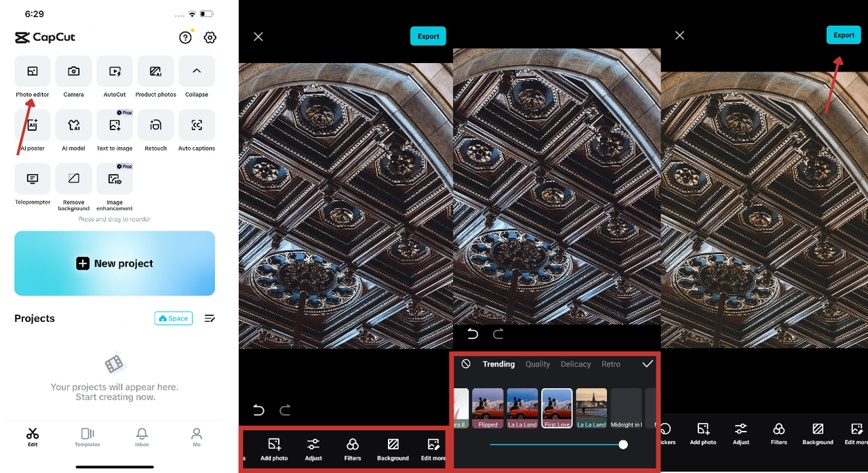Apply the Flipped filter thumbnail
868x473 pixels.
[488, 408]
